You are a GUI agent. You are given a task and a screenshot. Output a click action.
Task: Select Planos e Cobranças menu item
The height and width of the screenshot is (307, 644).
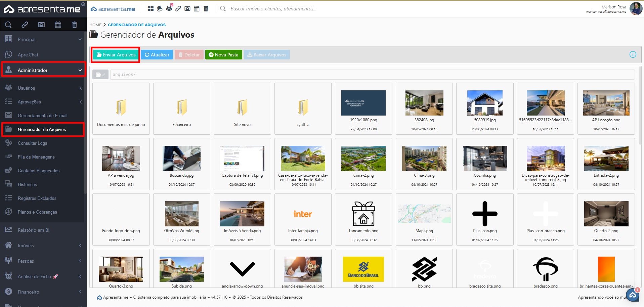point(37,212)
